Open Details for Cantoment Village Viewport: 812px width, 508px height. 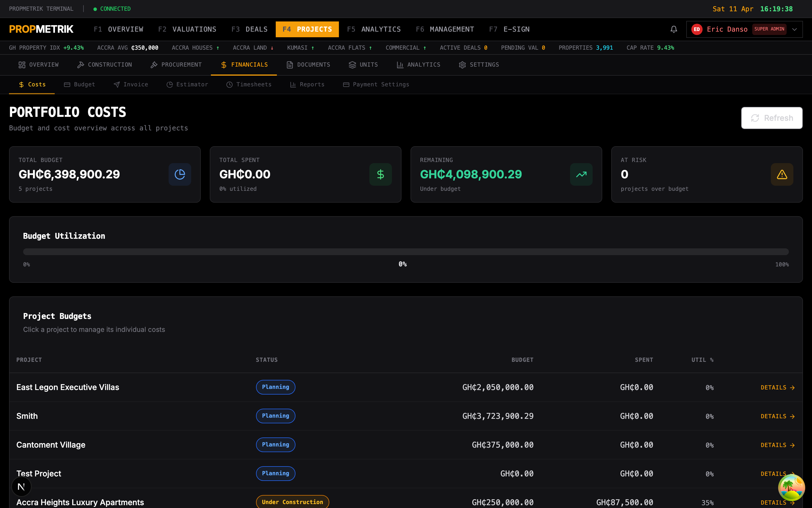click(x=777, y=445)
